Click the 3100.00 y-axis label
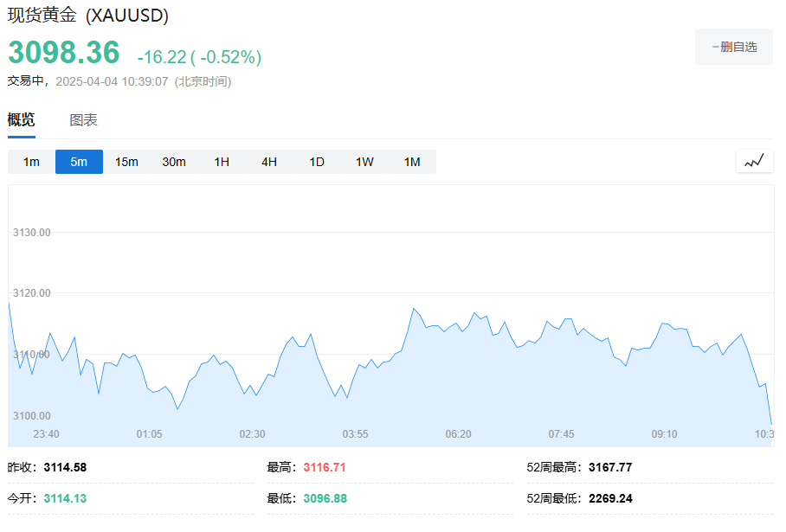This screenshot has height=532, width=786. pyautogui.click(x=31, y=416)
